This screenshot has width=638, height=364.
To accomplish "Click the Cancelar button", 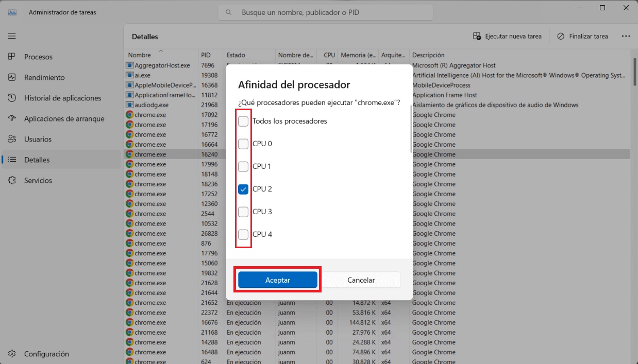I will [361, 280].
